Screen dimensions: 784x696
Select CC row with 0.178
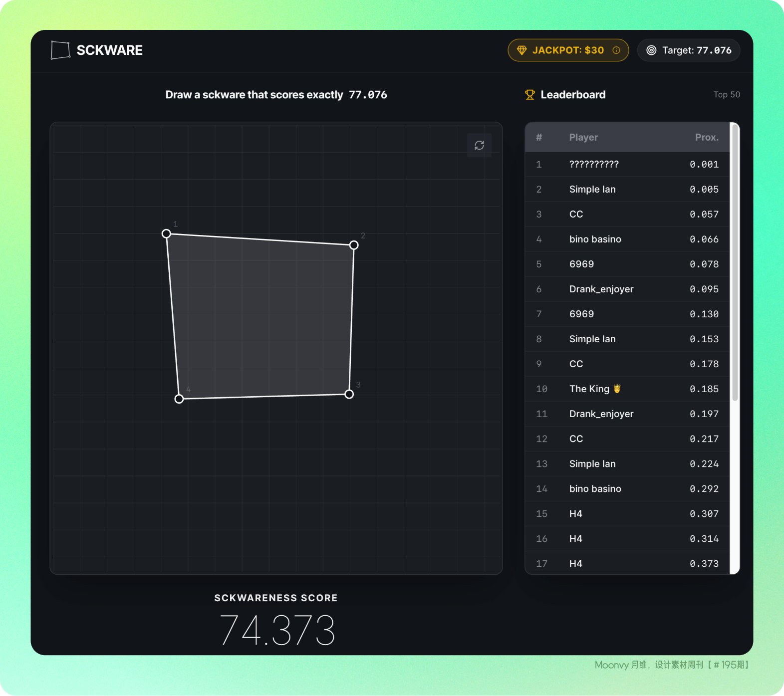[627, 364]
